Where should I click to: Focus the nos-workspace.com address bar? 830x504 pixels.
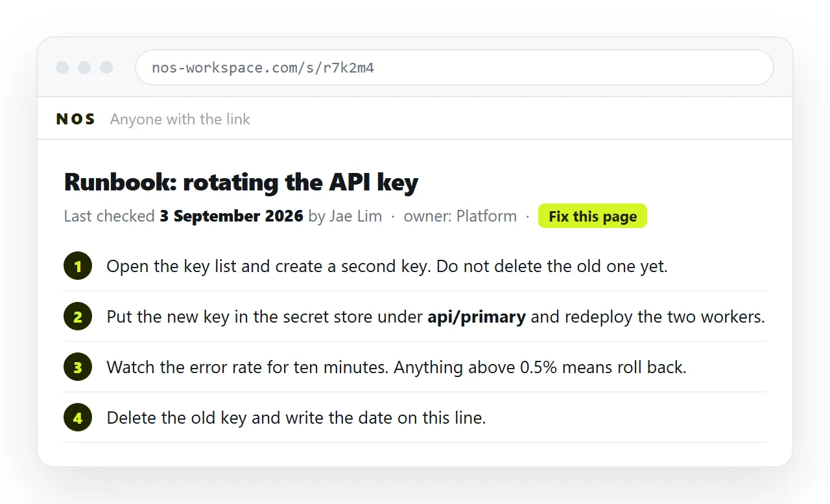click(454, 67)
